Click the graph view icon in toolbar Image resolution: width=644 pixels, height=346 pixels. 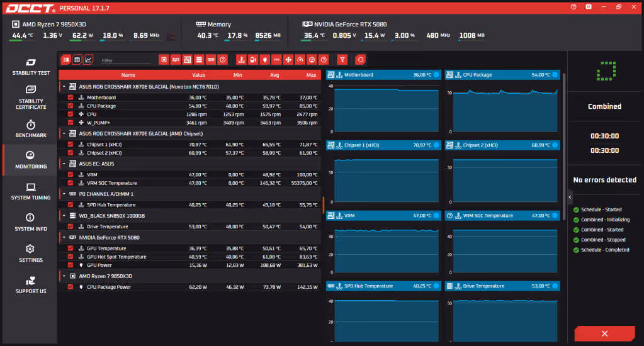click(88, 60)
